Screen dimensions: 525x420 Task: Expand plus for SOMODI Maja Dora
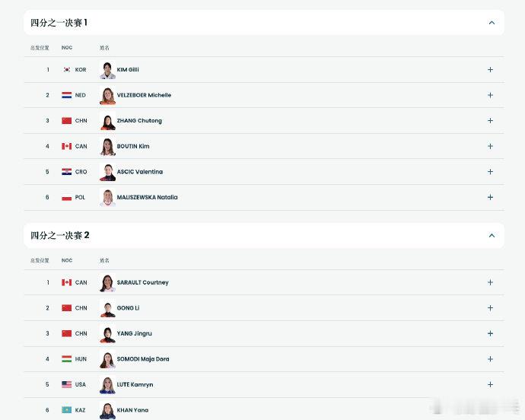tap(490, 359)
